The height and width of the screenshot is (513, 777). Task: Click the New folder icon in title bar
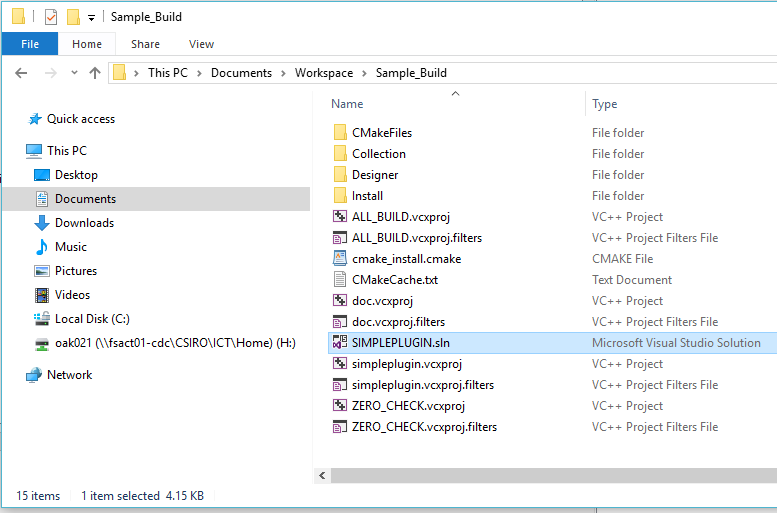click(73, 17)
